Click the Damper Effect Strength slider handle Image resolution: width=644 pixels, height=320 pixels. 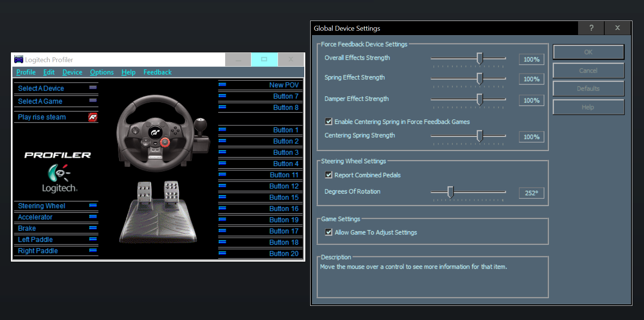tap(480, 100)
